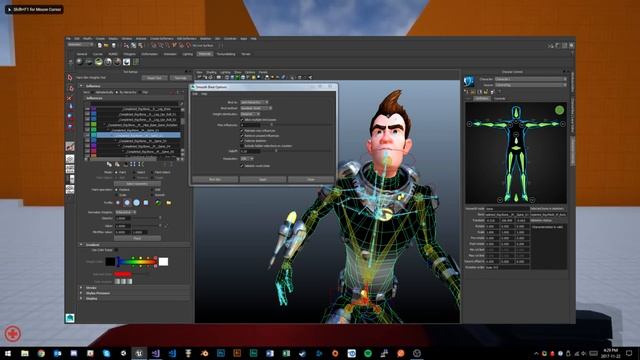Click the HumanIK blue logo icon

click(x=469, y=81)
